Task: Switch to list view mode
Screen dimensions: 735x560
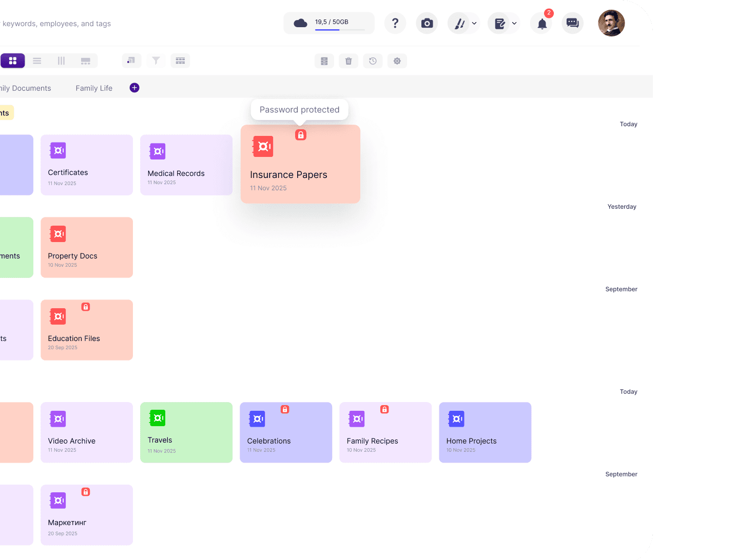Action: tap(37, 61)
